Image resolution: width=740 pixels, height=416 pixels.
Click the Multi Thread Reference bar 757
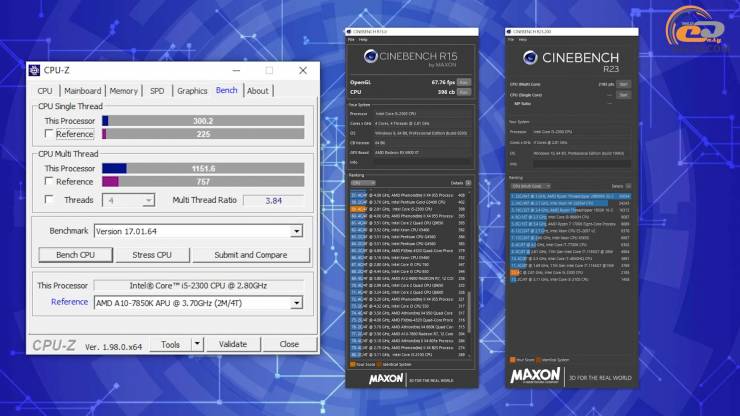[x=203, y=181]
